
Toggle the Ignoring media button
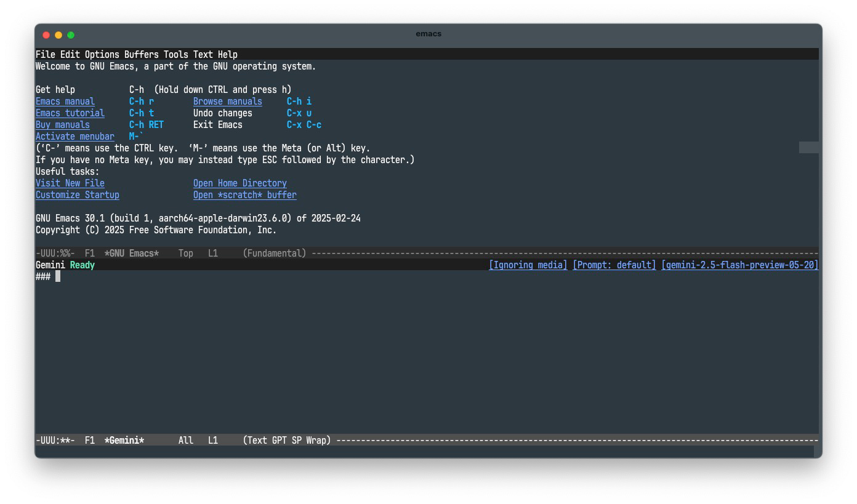tap(528, 265)
